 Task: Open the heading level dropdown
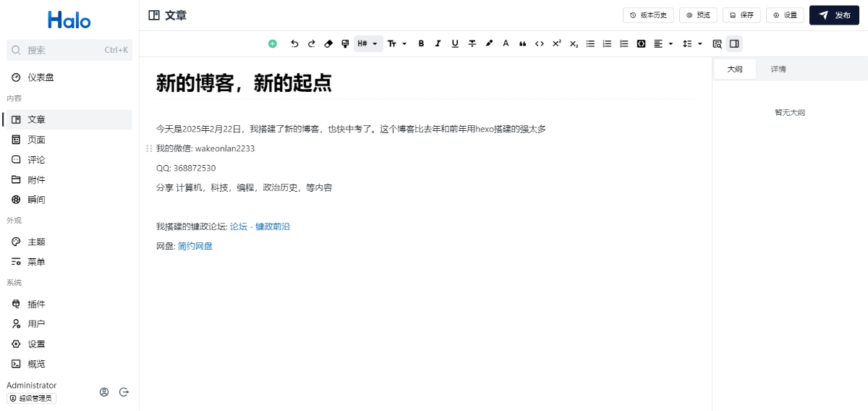point(367,43)
